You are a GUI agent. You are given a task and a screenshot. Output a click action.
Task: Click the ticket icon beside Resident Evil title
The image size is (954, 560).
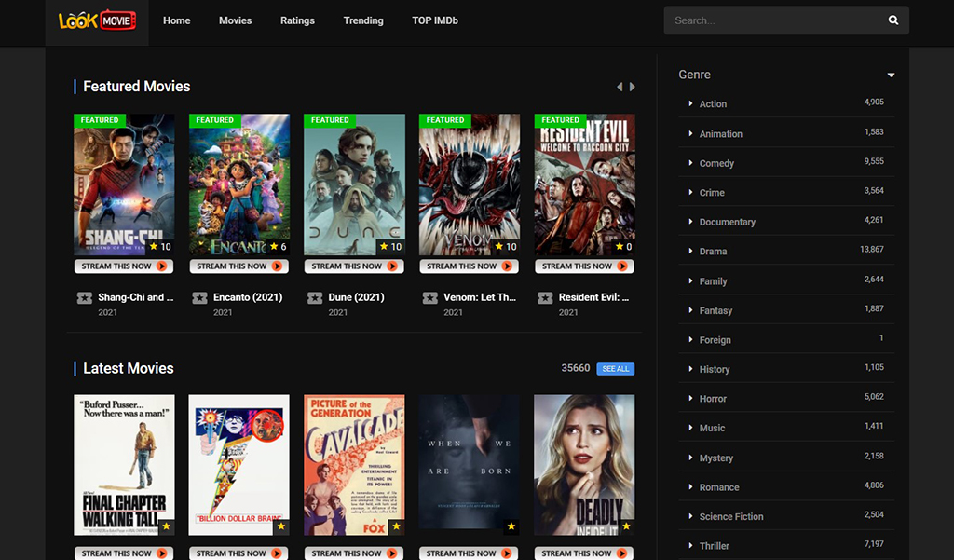545,297
